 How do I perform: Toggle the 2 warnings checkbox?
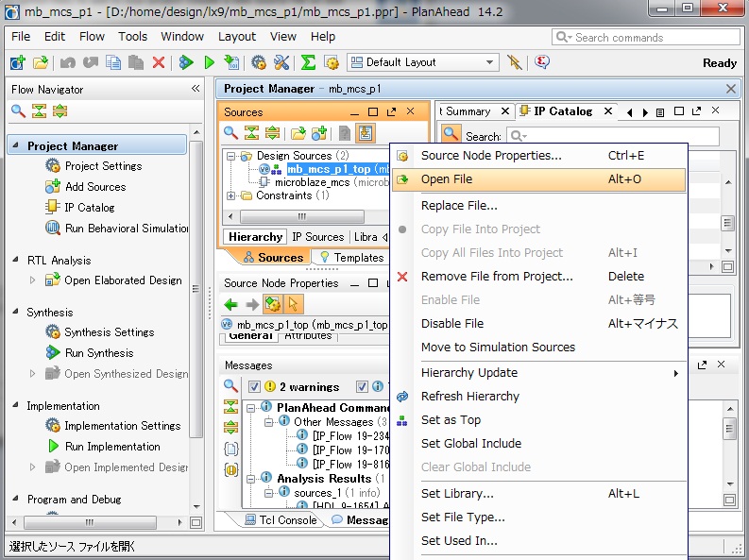pos(255,386)
